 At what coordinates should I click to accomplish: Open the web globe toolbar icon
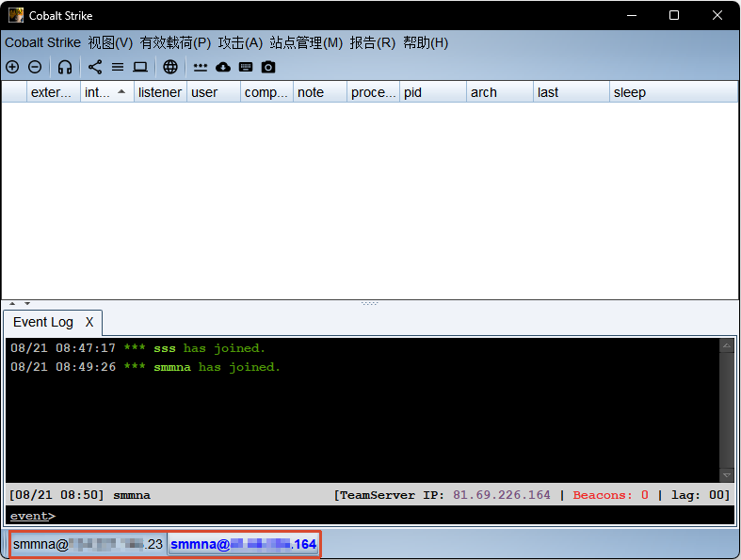tap(170, 67)
